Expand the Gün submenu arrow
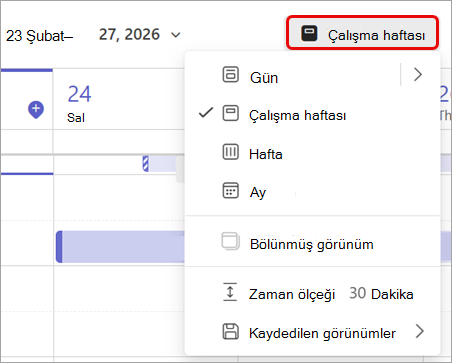Image resolution: width=452 pixels, height=363 pixels. pyautogui.click(x=418, y=74)
